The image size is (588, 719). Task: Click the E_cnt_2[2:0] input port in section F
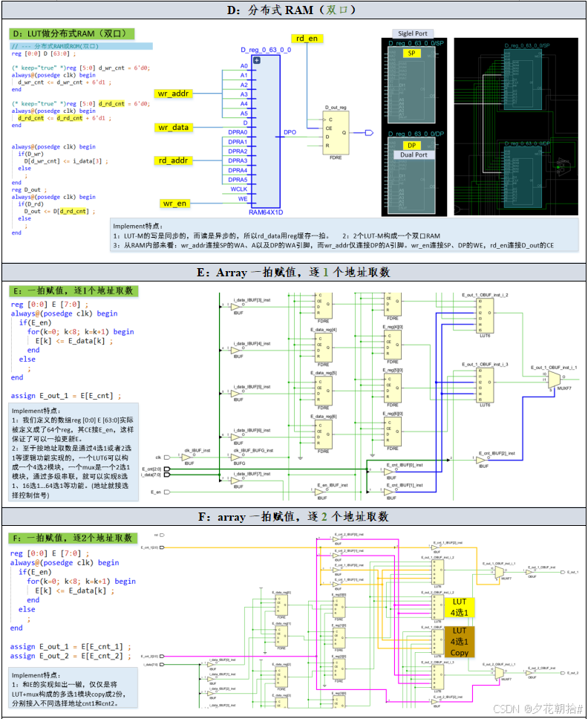pos(162,656)
